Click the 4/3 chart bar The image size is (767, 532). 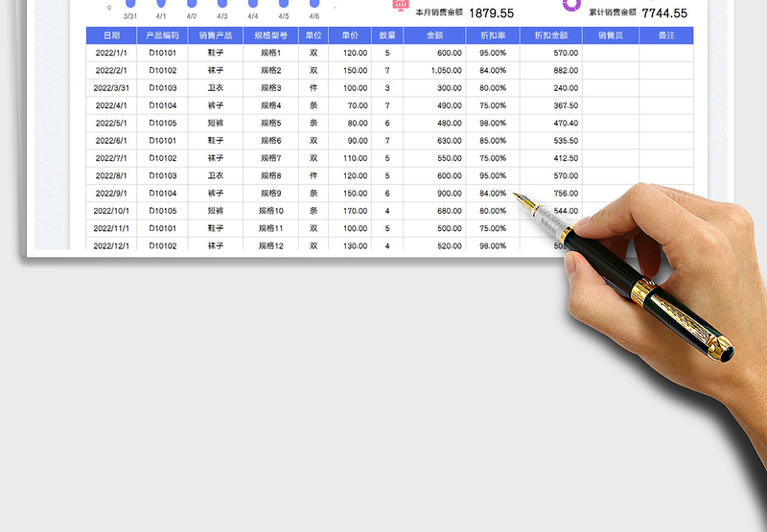pos(222,4)
